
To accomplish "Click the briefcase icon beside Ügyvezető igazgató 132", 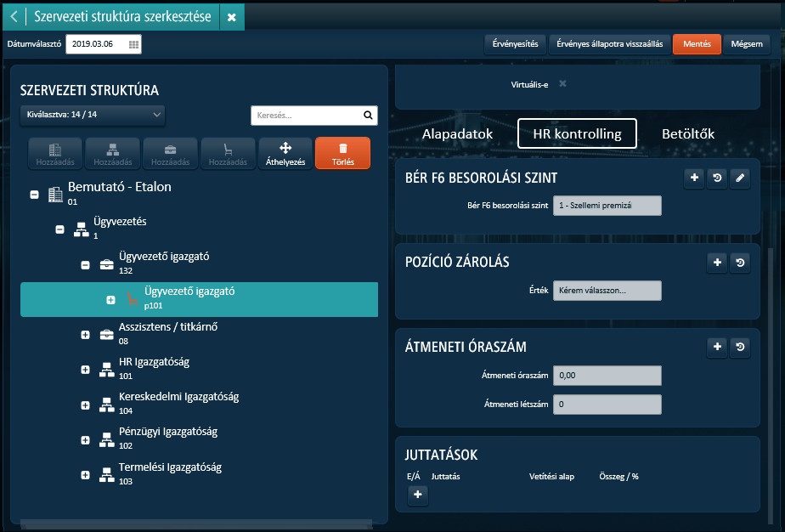I will point(107,264).
